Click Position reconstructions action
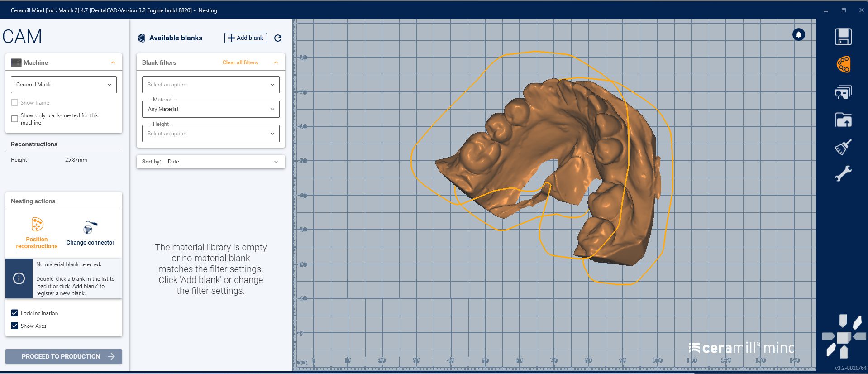This screenshot has width=868, height=374. tap(37, 233)
